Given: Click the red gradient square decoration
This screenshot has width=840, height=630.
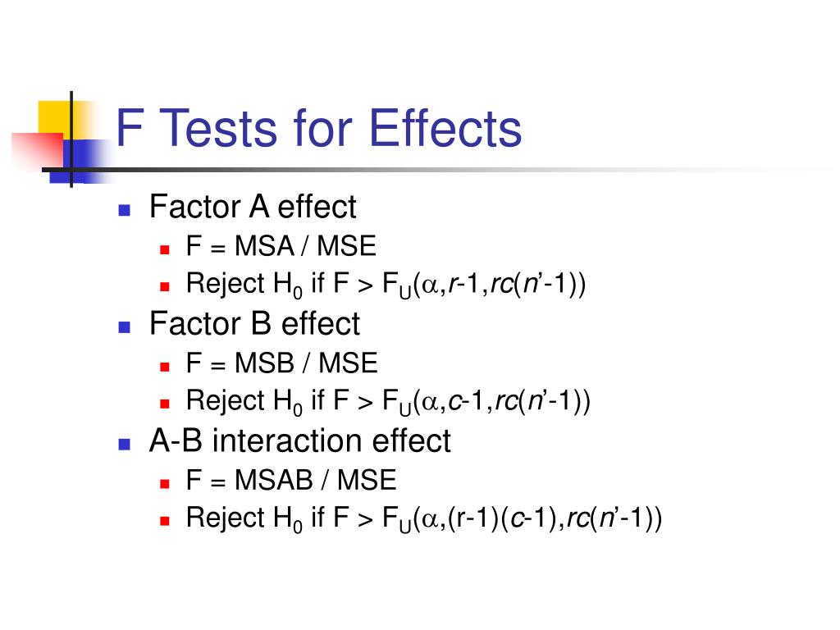Looking at the screenshot, I should click(x=38, y=150).
